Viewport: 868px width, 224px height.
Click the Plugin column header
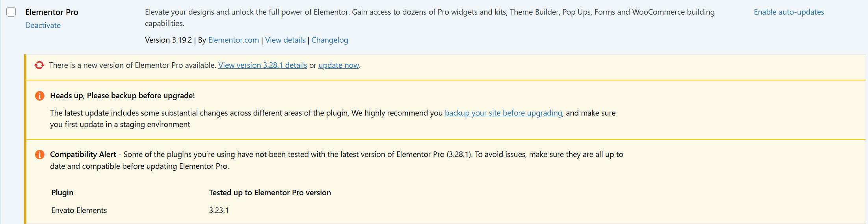[x=62, y=192]
